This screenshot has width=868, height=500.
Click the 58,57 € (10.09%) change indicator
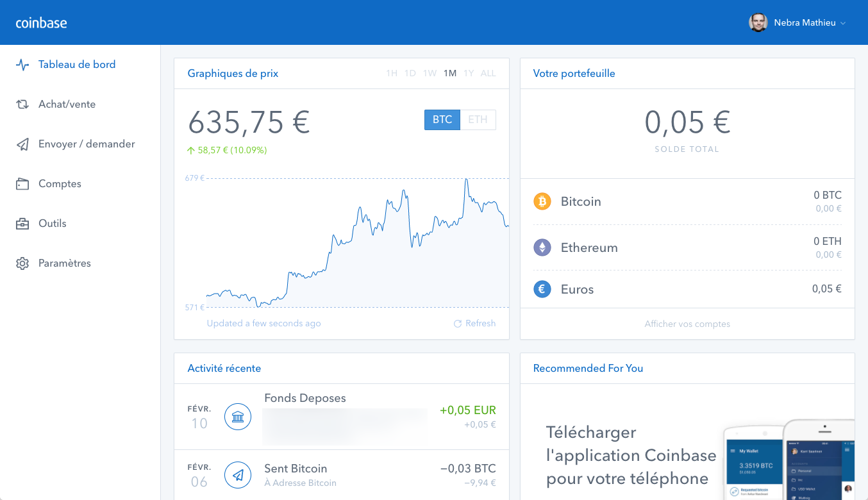point(227,150)
